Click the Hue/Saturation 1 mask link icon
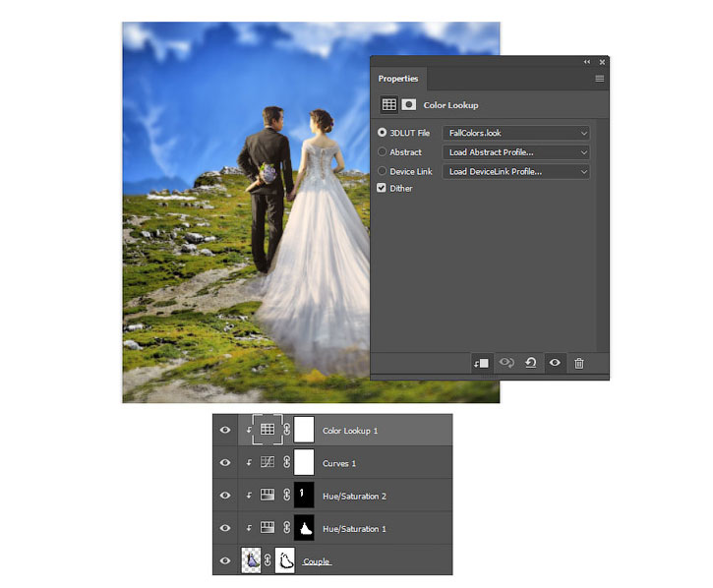This screenshot has width=713, height=588. pos(287,528)
